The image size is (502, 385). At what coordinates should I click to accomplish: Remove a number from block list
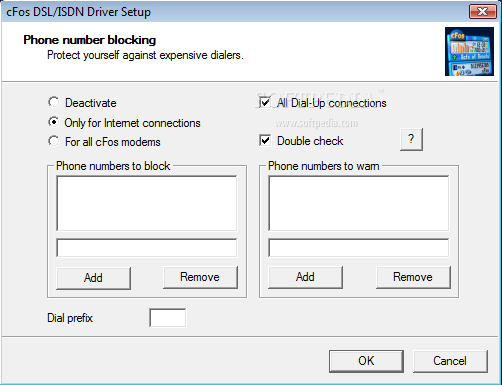point(200,277)
